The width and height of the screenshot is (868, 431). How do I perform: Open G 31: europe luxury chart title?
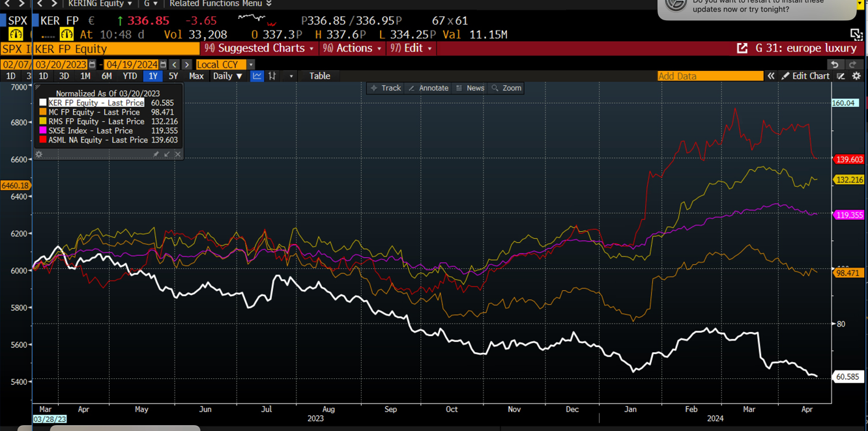(806, 48)
